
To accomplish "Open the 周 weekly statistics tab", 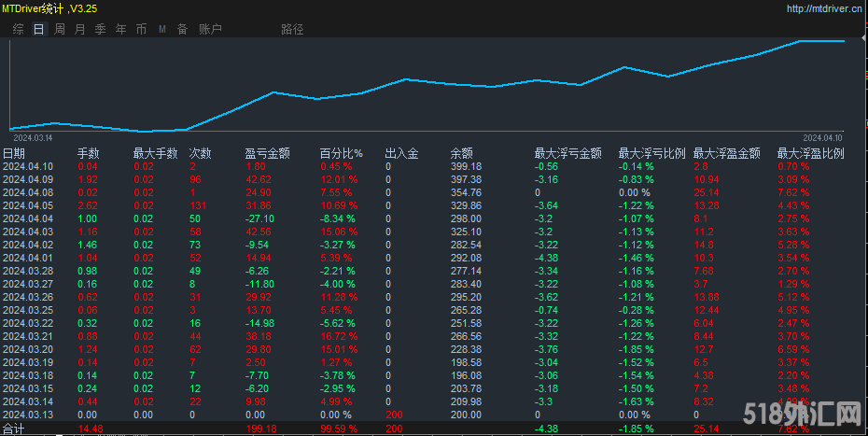I will 59,29.
